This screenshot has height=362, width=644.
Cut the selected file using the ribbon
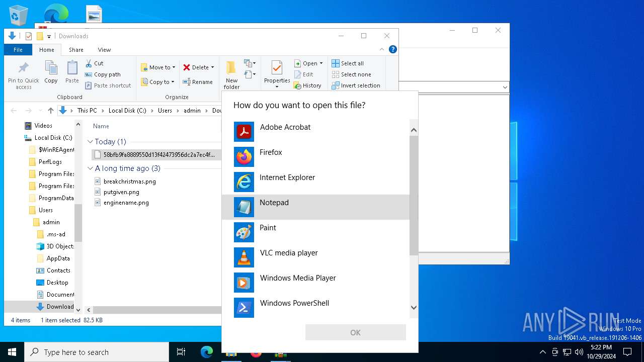pos(94,63)
